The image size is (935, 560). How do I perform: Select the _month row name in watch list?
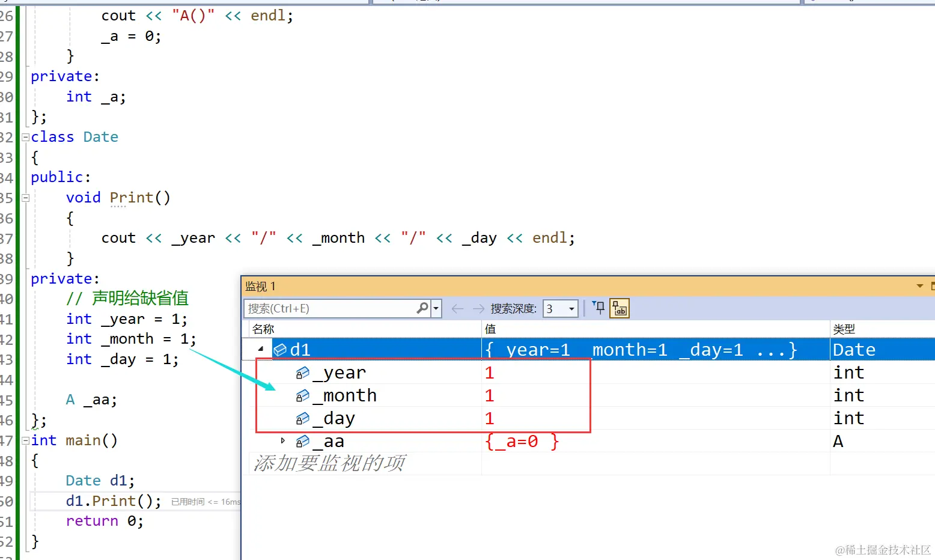pos(345,396)
